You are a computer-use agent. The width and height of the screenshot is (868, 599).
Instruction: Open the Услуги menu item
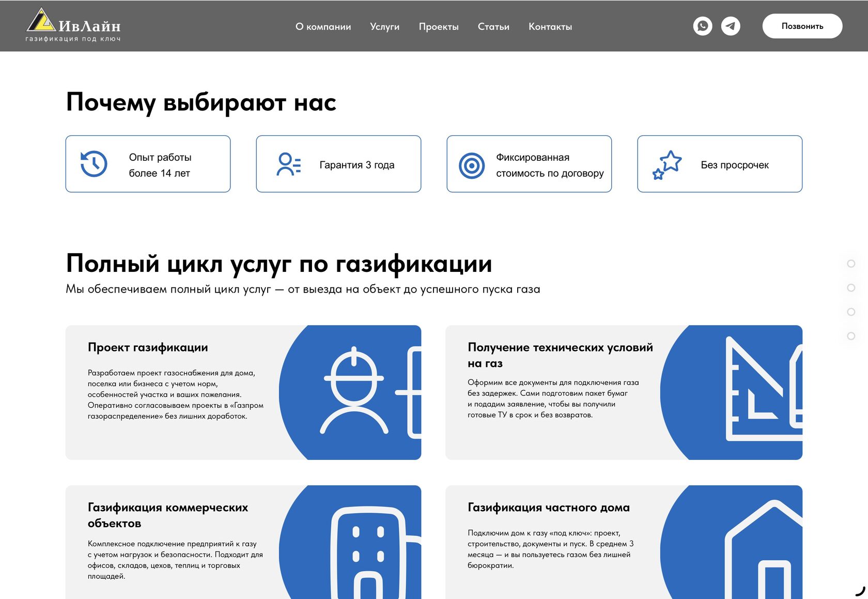point(385,26)
